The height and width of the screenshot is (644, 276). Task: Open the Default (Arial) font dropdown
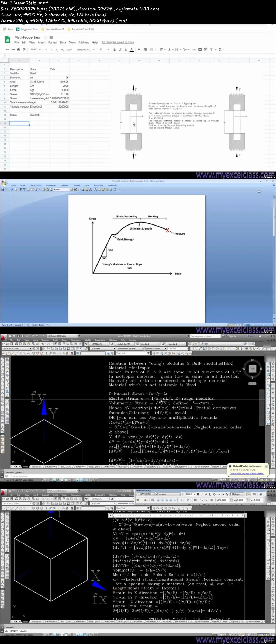[x=86, y=50]
